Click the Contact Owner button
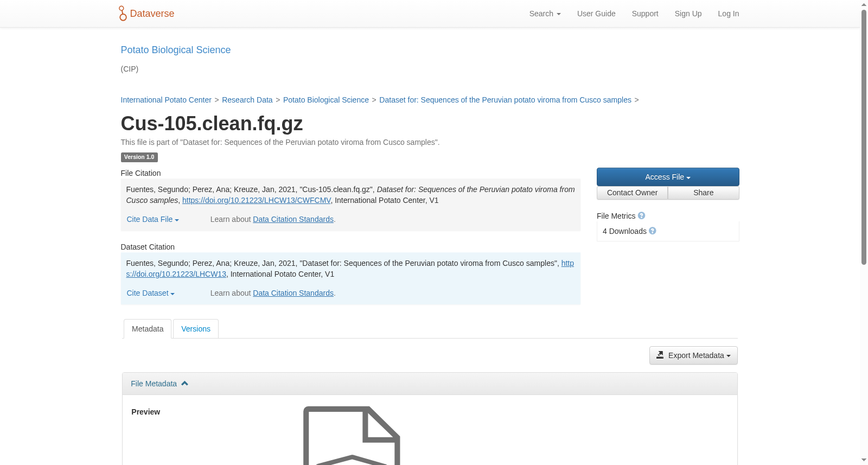868x465 pixels. pyautogui.click(x=632, y=193)
